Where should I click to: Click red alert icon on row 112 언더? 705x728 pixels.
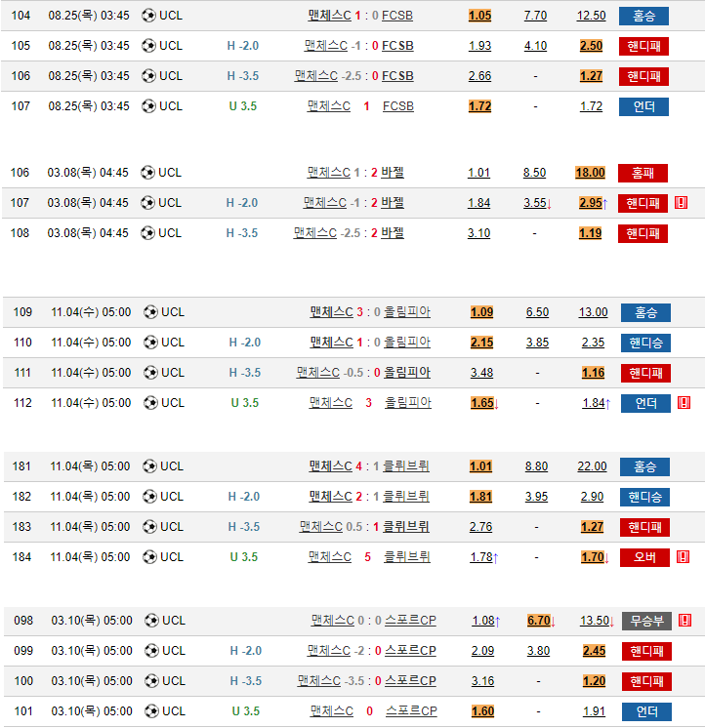684,403
